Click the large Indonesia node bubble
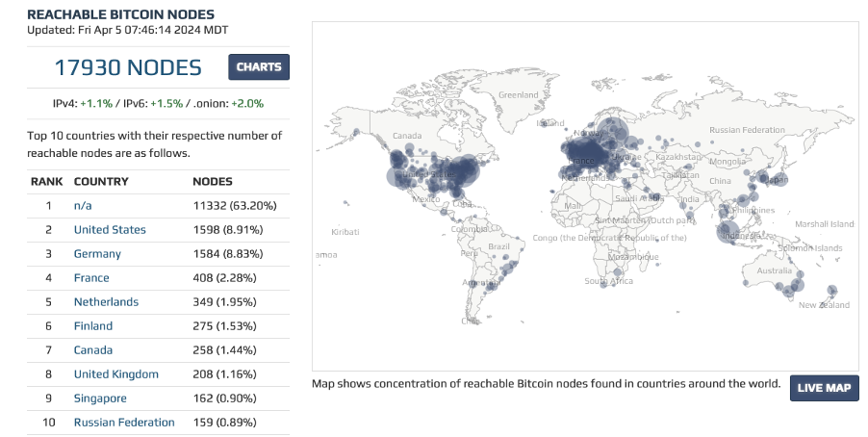This screenshot has width=868, height=437. pos(728,232)
